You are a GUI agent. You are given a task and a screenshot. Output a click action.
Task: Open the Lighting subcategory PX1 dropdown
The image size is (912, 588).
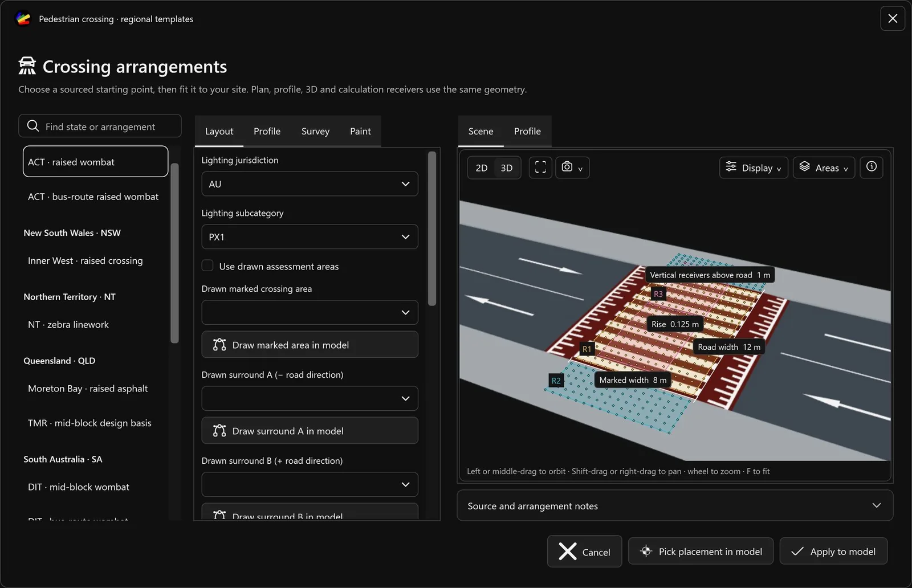[x=310, y=237]
